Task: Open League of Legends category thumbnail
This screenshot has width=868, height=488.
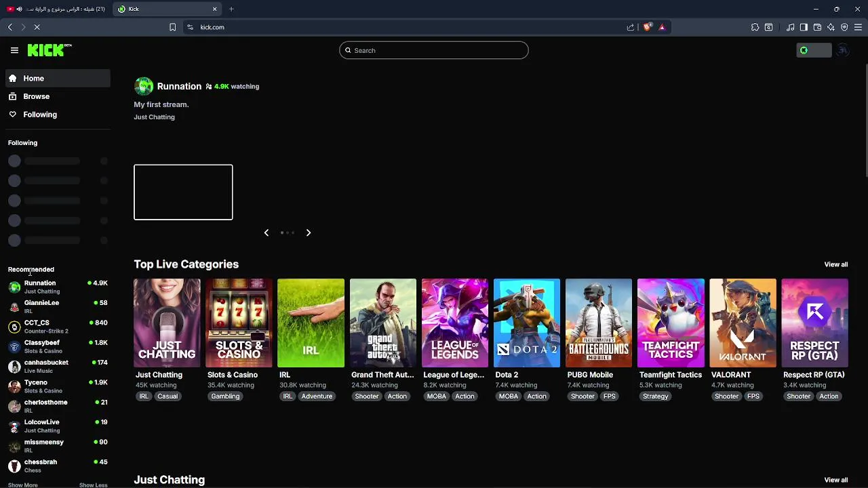Action: point(455,323)
